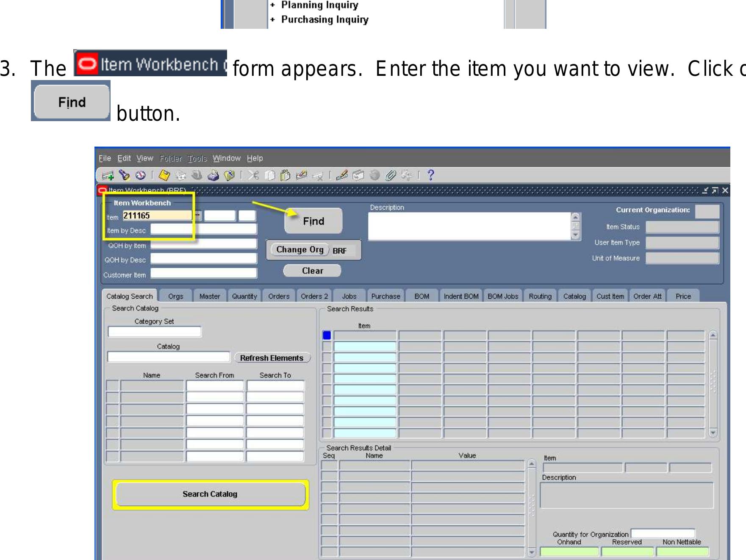Open the Help menu
The height and width of the screenshot is (560, 746).
(x=255, y=158)
